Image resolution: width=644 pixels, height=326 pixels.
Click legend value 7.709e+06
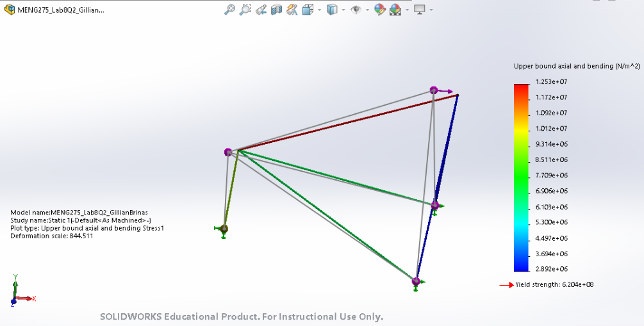pos(552,175)
